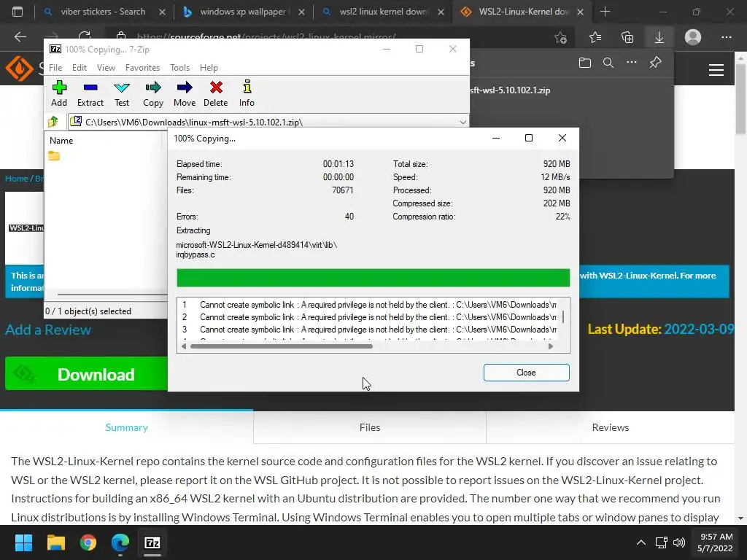
Task: Open the Edit menu in 7-Zip
Action: point(79,68)
